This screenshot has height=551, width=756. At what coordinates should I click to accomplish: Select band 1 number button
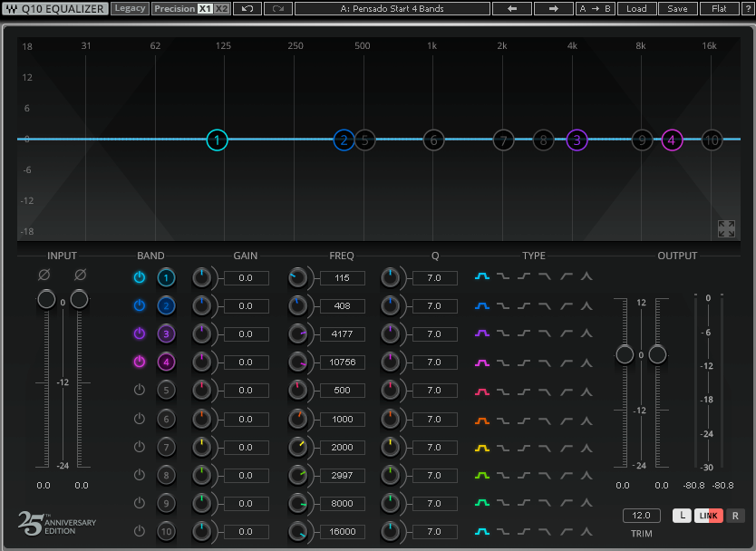(x=167, y=277)
